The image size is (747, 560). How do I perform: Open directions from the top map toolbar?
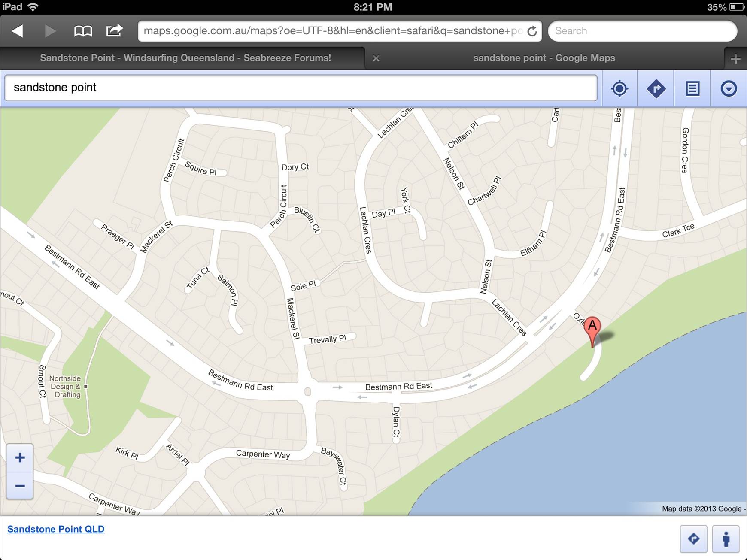pyautogui.click(x=656, y=89)
